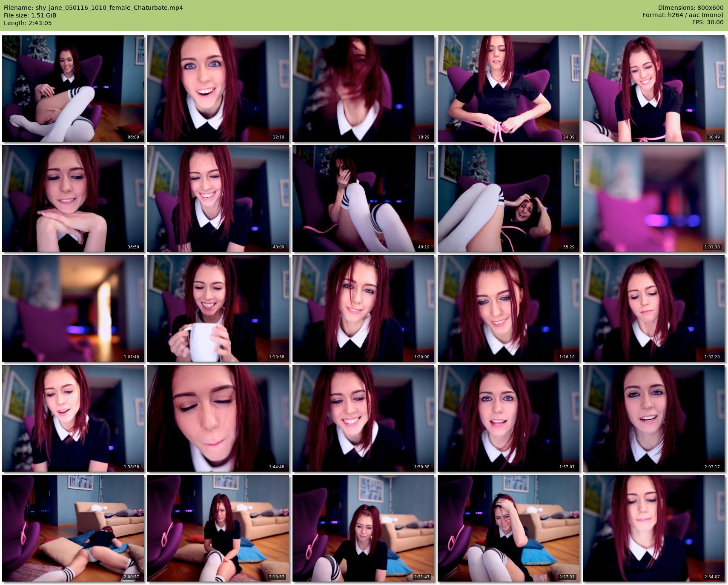This screenshot has width=728, height=585.
Task: Select the 'Format: h264 / aac (mono)' text
Action: 683,15
